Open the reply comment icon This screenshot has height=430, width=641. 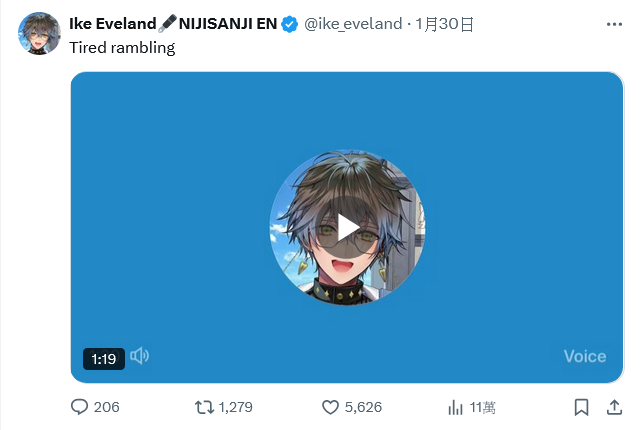click(x=79, y=407)
